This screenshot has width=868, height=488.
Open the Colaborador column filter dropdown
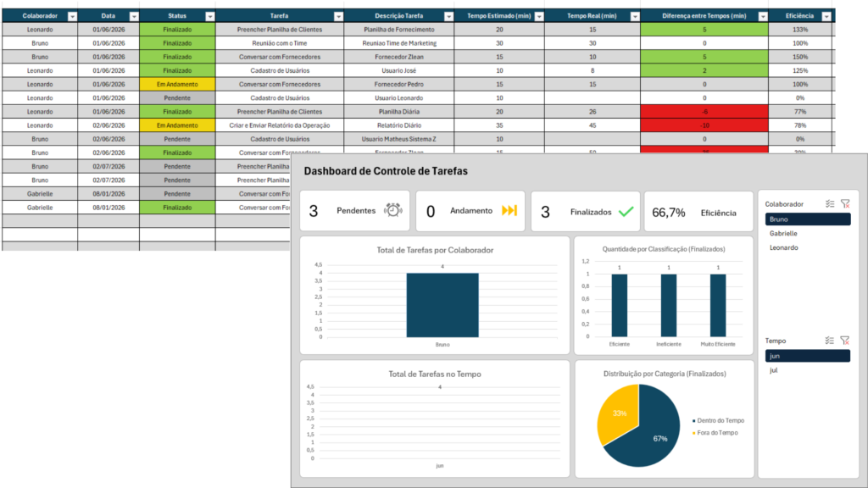pyautogui.click(x=72, y=16)
